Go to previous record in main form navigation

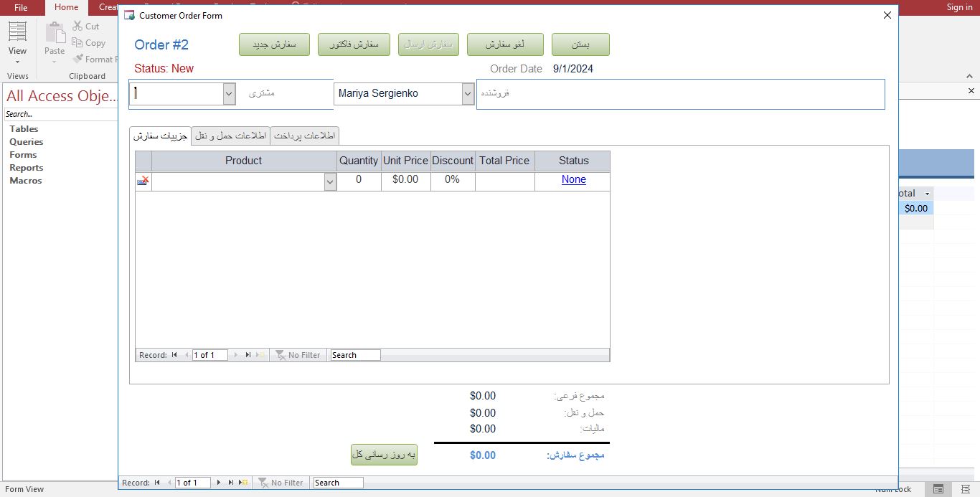tap(169, 483)
